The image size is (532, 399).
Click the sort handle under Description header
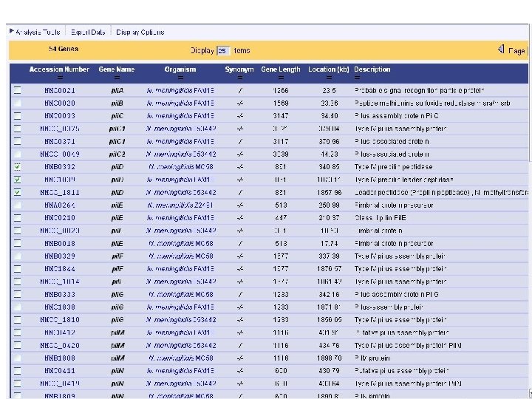(x=357, y=78)
